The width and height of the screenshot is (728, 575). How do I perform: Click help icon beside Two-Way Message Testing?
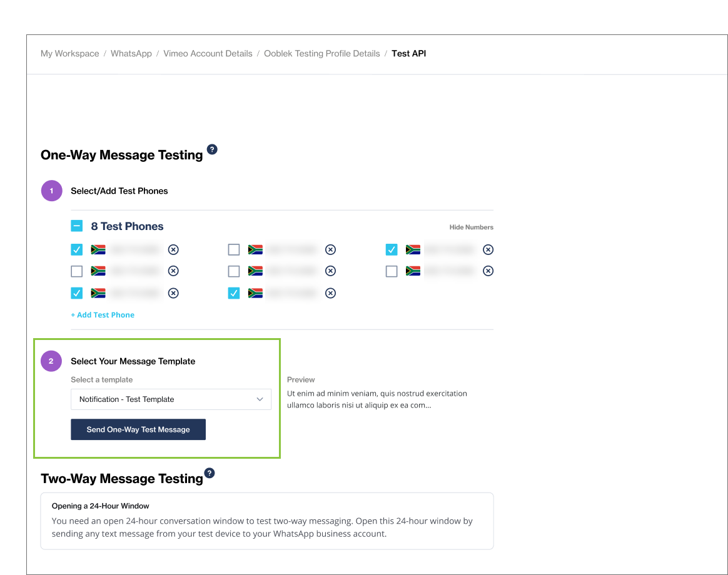[210, 473]
